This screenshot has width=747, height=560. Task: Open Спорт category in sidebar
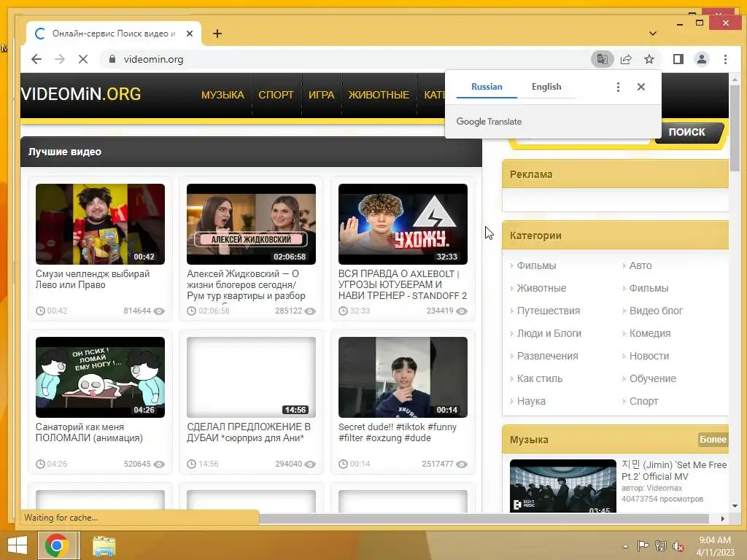(643, 401)
